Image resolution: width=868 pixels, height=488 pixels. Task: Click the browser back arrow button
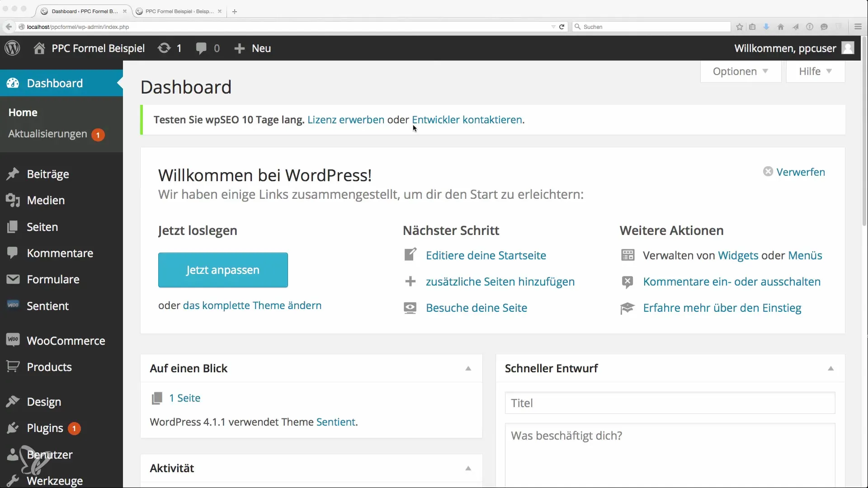(x=9, y=27)
